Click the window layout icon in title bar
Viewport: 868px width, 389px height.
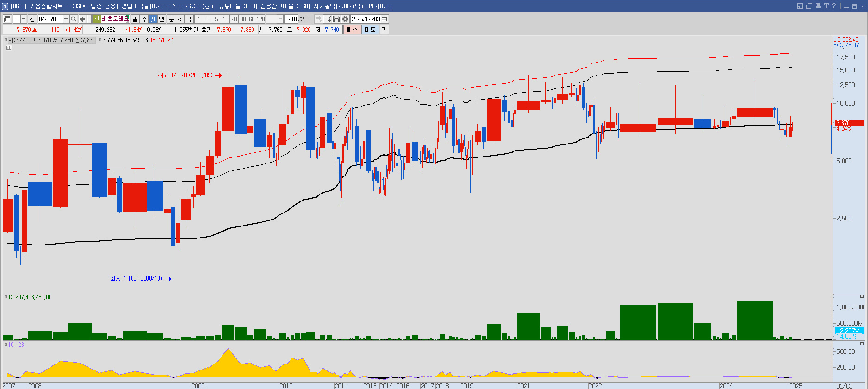800,6
